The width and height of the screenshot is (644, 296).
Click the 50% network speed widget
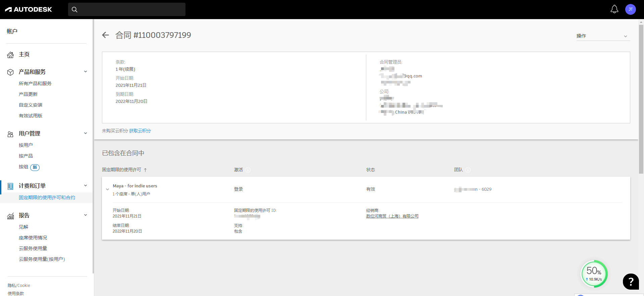(x=594, y=274)
